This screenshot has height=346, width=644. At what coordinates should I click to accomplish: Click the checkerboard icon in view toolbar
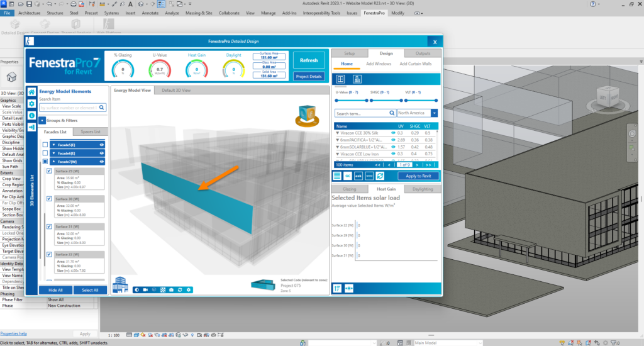coord(163,290)
